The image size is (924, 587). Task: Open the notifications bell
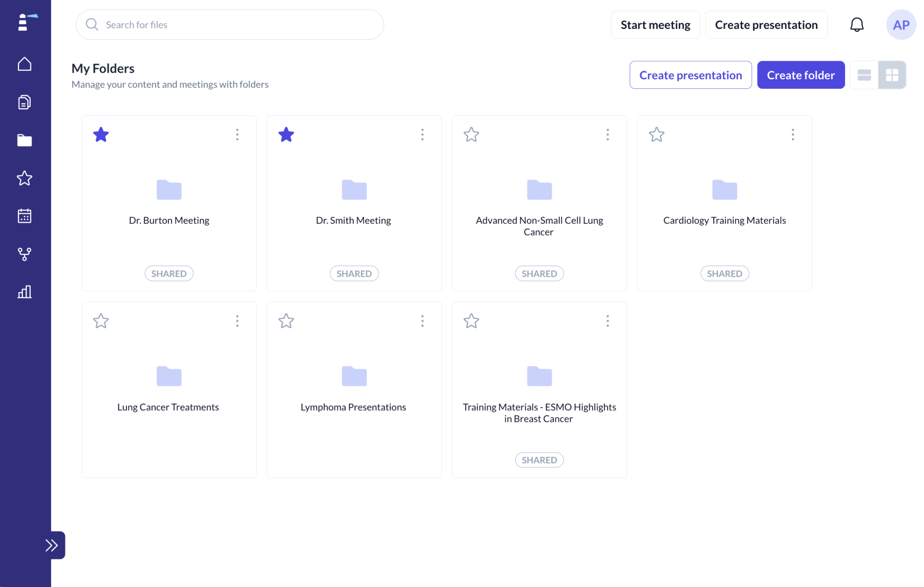(x=857, y=25)
